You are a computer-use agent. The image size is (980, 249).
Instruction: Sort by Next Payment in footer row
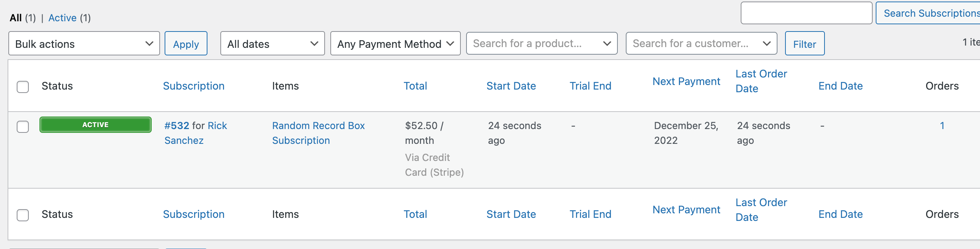click(686, 210)
